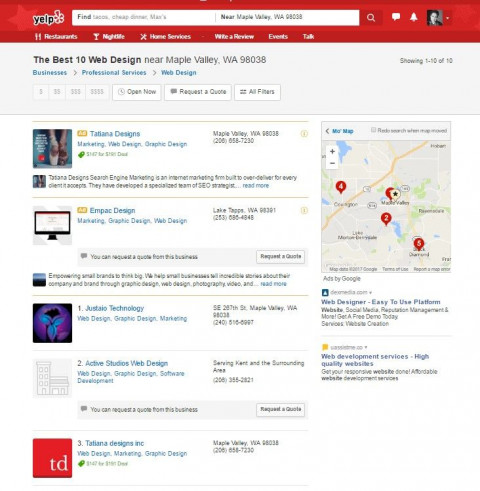Open the Active Studios Web Design listing
Viewport: 480px width, 491px height.
(127, 363)
